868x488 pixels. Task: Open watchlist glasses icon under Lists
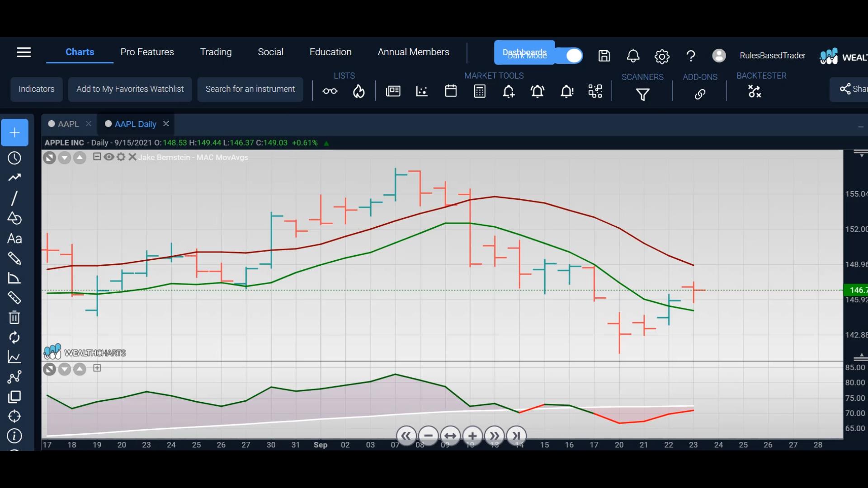tap(330, 91)
